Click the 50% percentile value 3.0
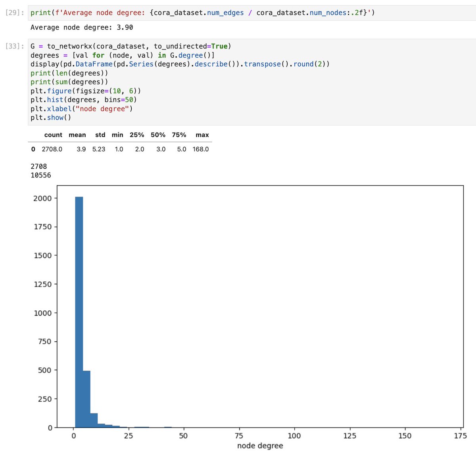The height and width of the screenshot is (460, 476). pos(161,149)
